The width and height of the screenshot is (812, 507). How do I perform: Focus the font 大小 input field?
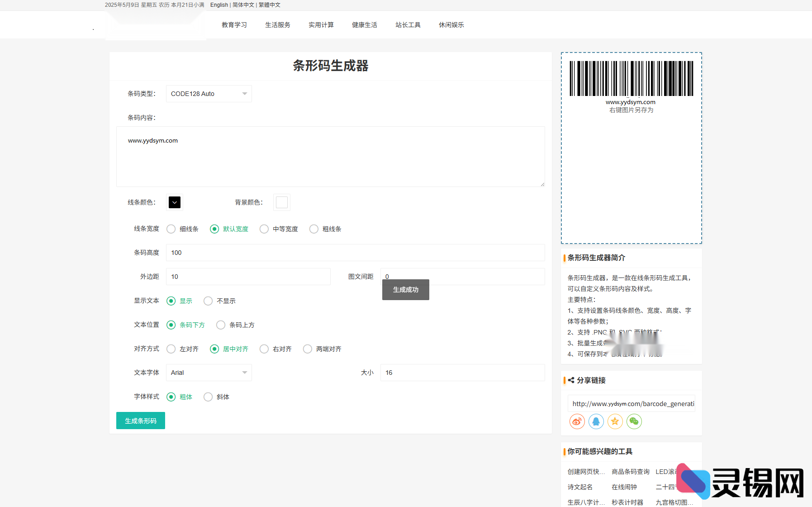pos(463,373)
